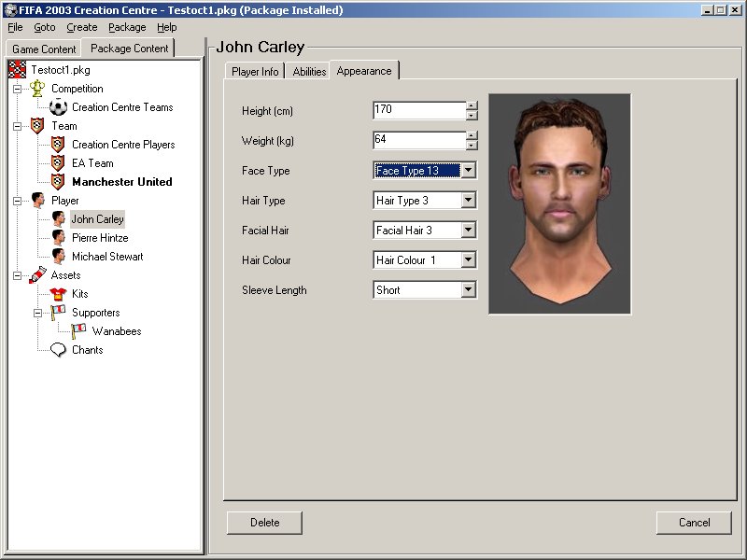The width and height of the screenshot is (747, 560).
Task: Open the Help menu
Action: 167,28
